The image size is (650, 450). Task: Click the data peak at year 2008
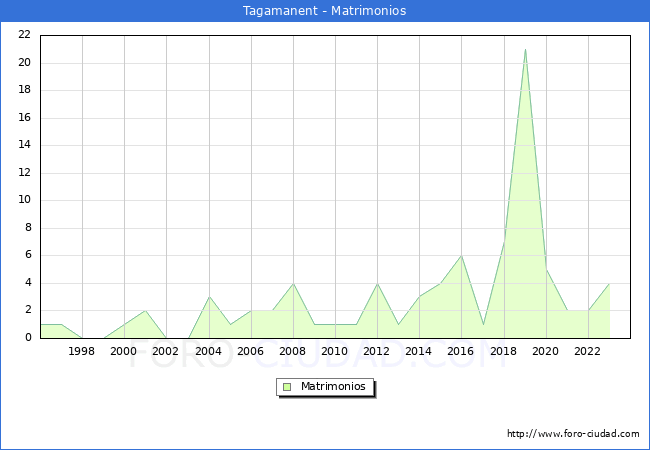(x=292, y=283)
